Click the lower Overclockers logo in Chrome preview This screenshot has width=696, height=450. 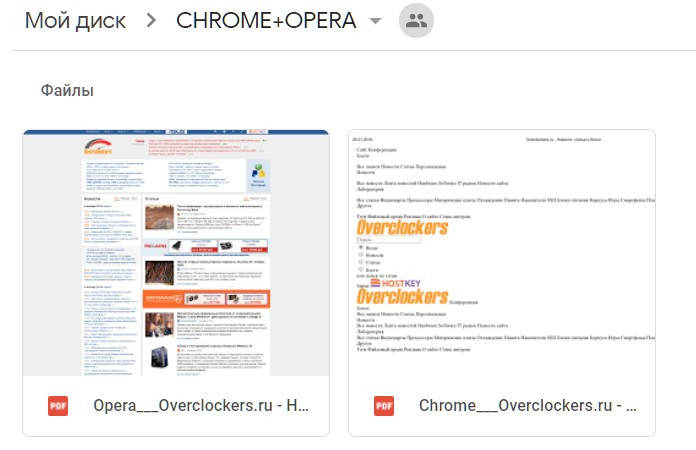click(401, 298)
